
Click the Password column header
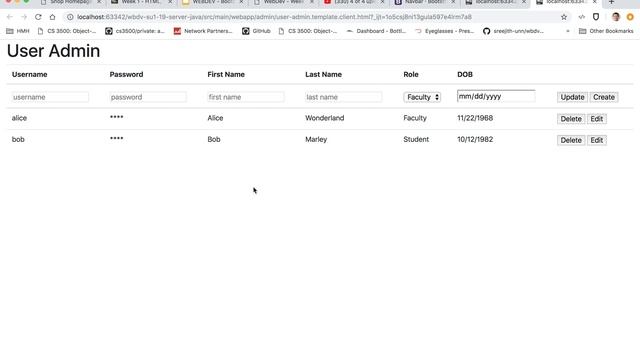[126, 74]
